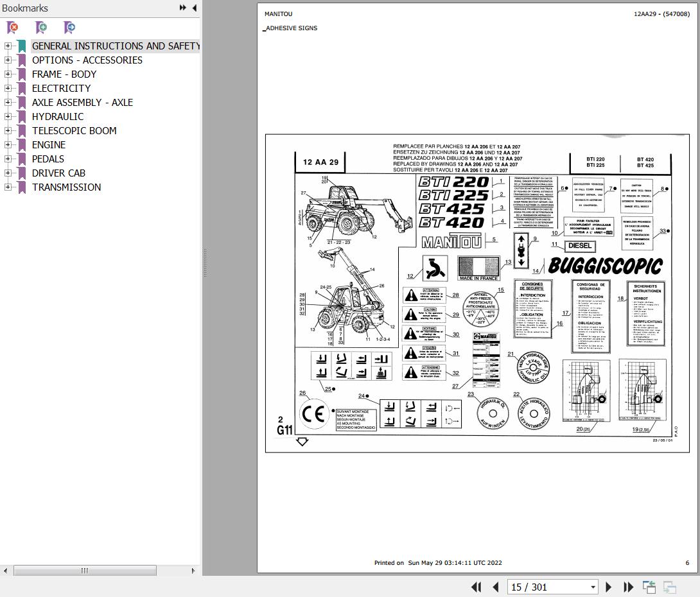Image resolution: width=700 pixels, height=597 pixels.
Task: Click the rotate/page layout view icon
Action: (649, 587)
